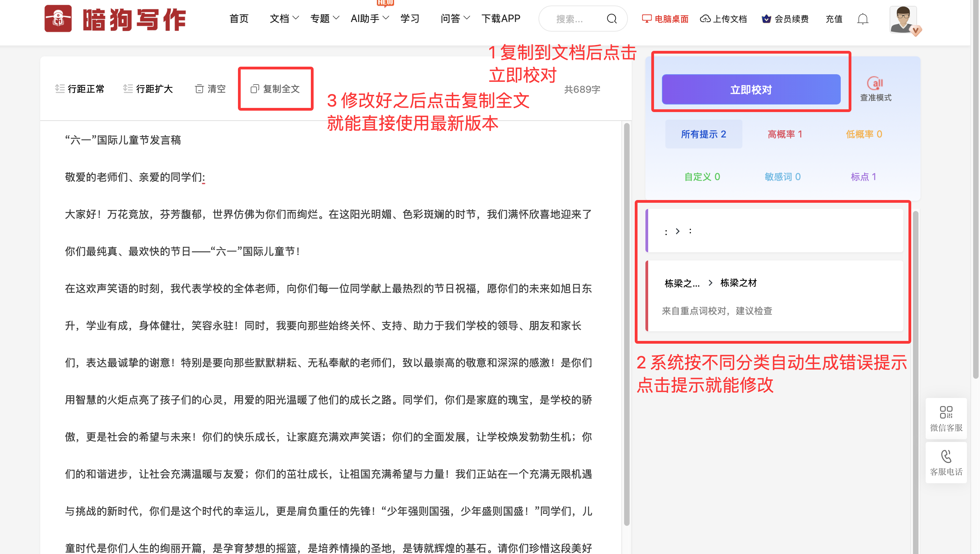Clear the text with 清空

[x=210, y=89]
